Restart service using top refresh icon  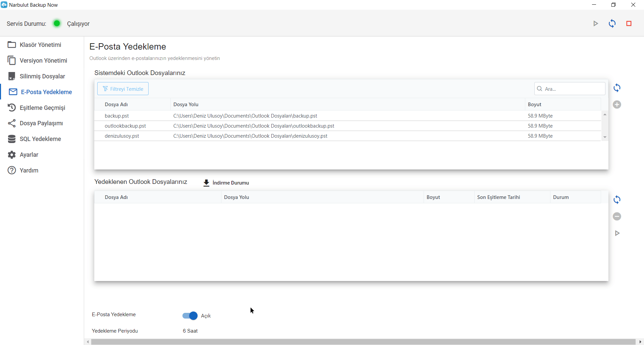point(612,23)
